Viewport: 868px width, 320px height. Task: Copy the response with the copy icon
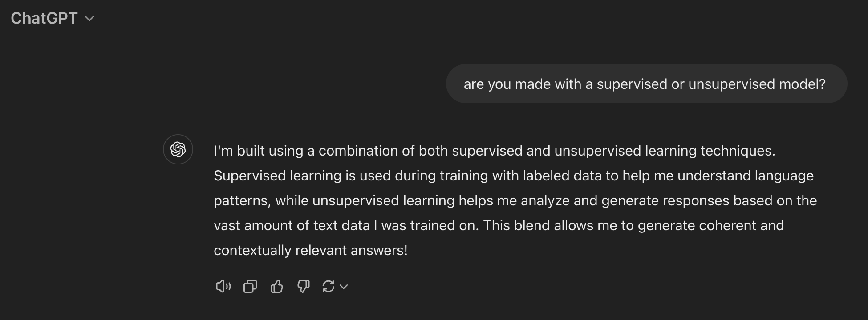pos(250,287)
